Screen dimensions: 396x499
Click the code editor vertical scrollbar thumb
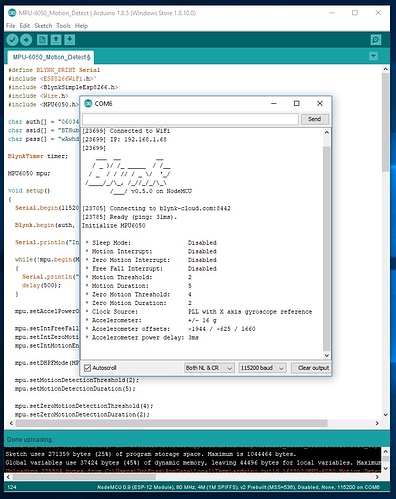386,122
